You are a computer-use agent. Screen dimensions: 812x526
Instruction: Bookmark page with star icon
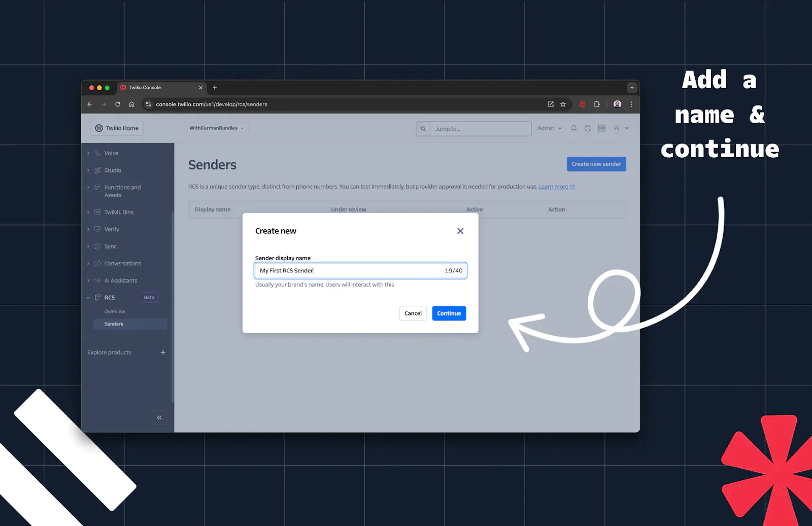point(563,104)
